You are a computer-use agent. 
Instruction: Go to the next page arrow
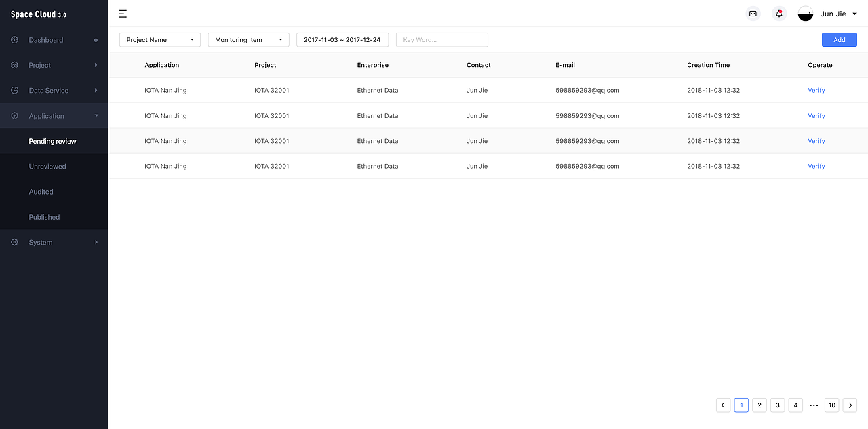pyautogui.click(x=850, y=405)
